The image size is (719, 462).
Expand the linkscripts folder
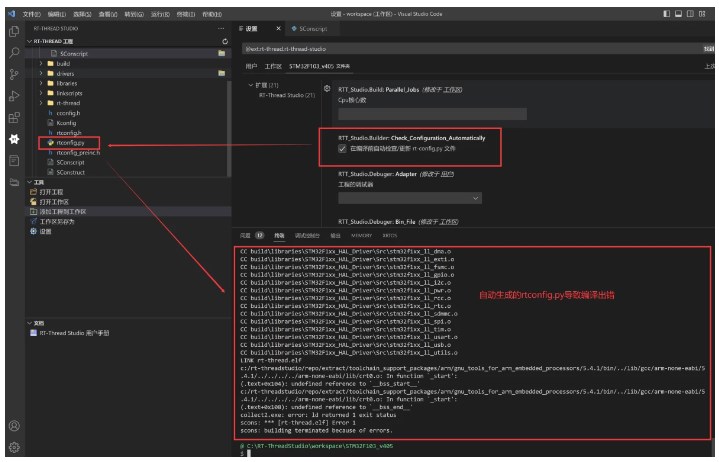tap(41, 93)
